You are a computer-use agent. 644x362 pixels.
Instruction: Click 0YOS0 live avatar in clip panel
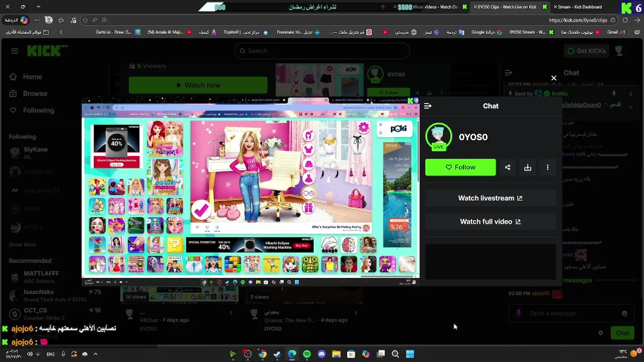tap(439, 137)
